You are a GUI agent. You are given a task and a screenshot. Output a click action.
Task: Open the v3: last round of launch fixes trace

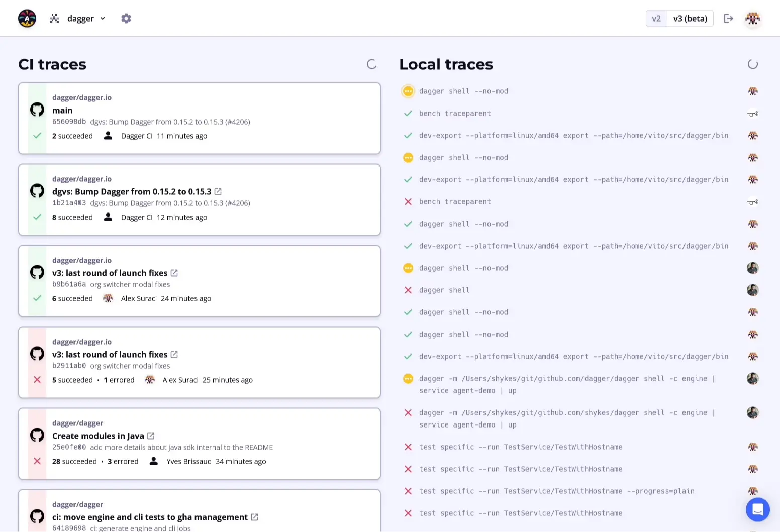[110, 273]
